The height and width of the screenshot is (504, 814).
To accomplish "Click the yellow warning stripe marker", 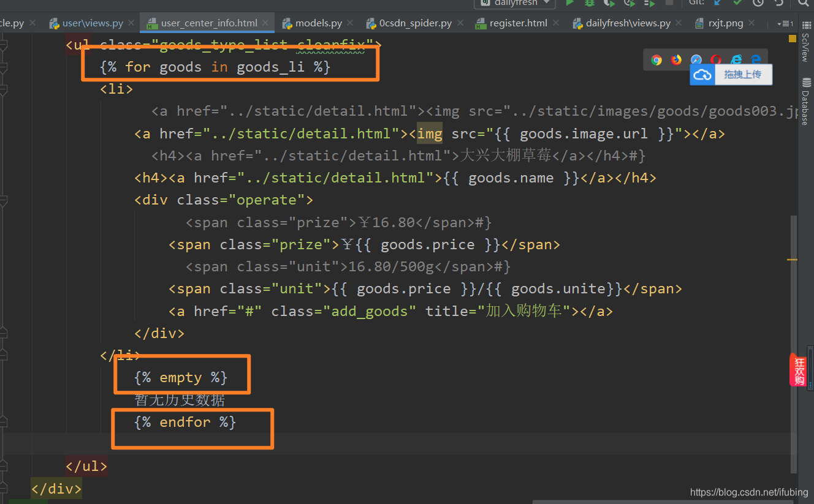I will [x=793, y=260].
